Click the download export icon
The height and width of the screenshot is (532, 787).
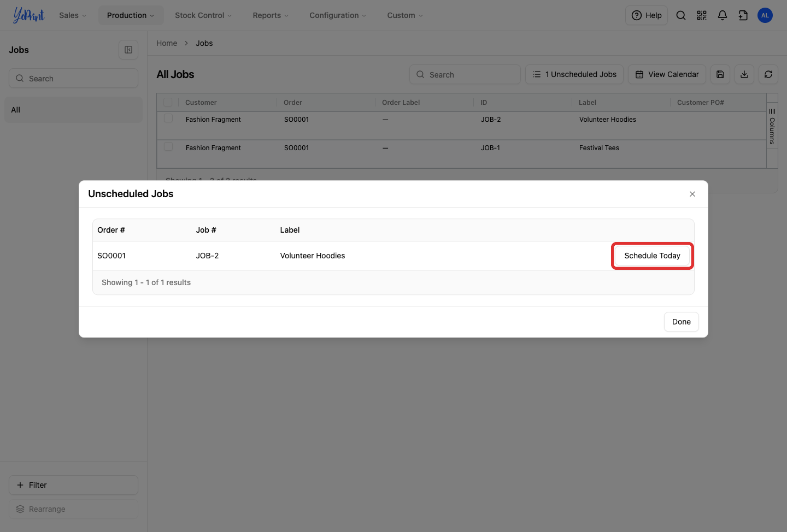[744, 74]
